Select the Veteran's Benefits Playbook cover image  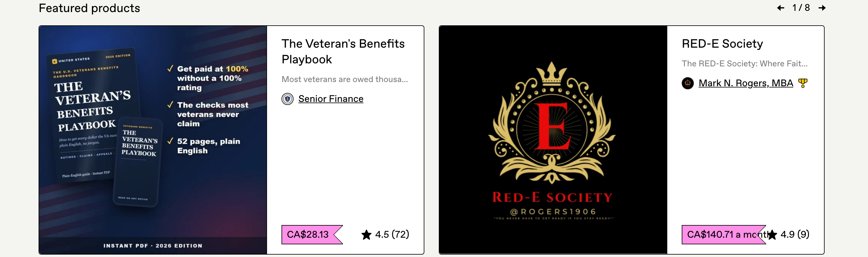coord(153,140)
